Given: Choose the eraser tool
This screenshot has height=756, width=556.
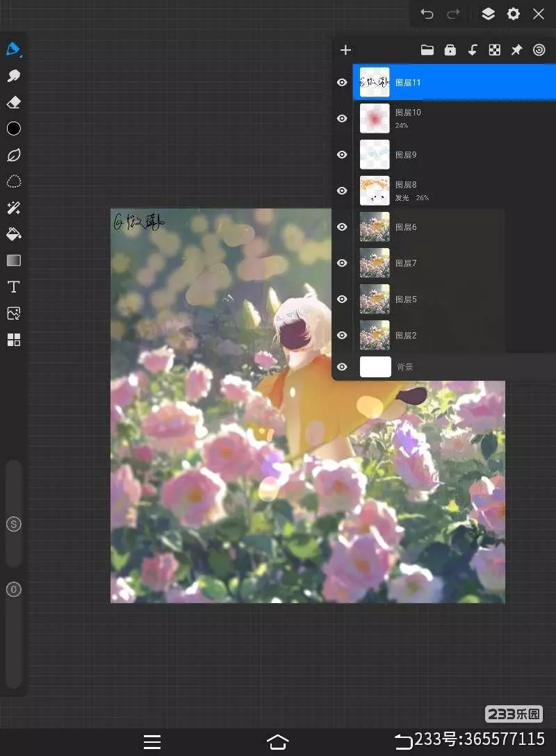Looking at the screenshot, I should tap(13, 102).
